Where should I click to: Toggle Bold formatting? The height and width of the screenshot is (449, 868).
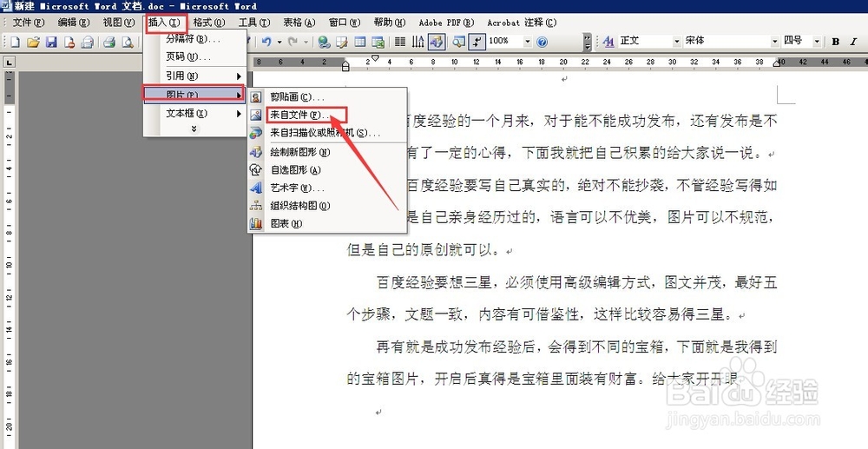(836, 42)
